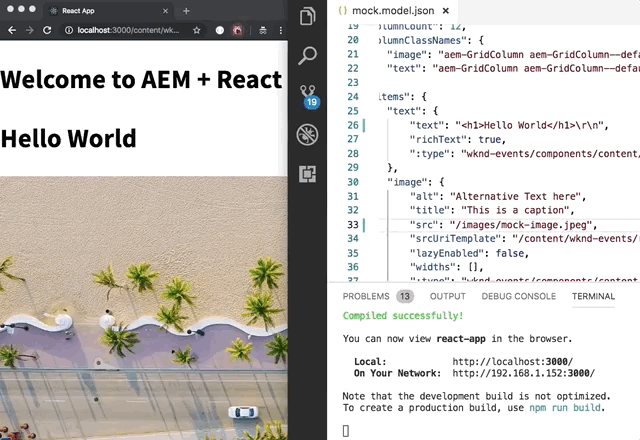Click the beach image in the web page
Image resolution: width=640 pixels, height=440 pixels.
point(144,308)
